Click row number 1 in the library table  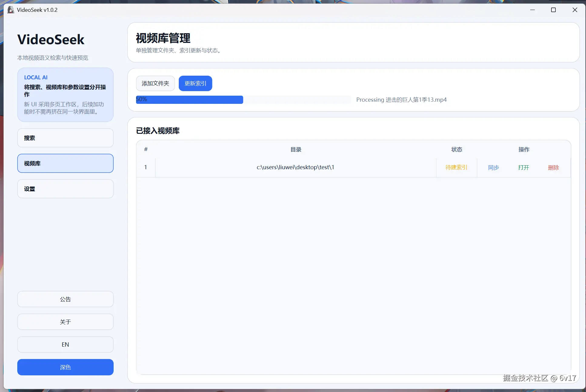pyautogui.click(x=146, y=167)
